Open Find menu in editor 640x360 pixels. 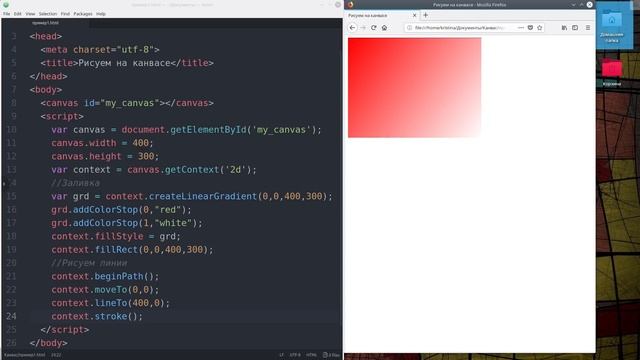[x=65, y=14]
